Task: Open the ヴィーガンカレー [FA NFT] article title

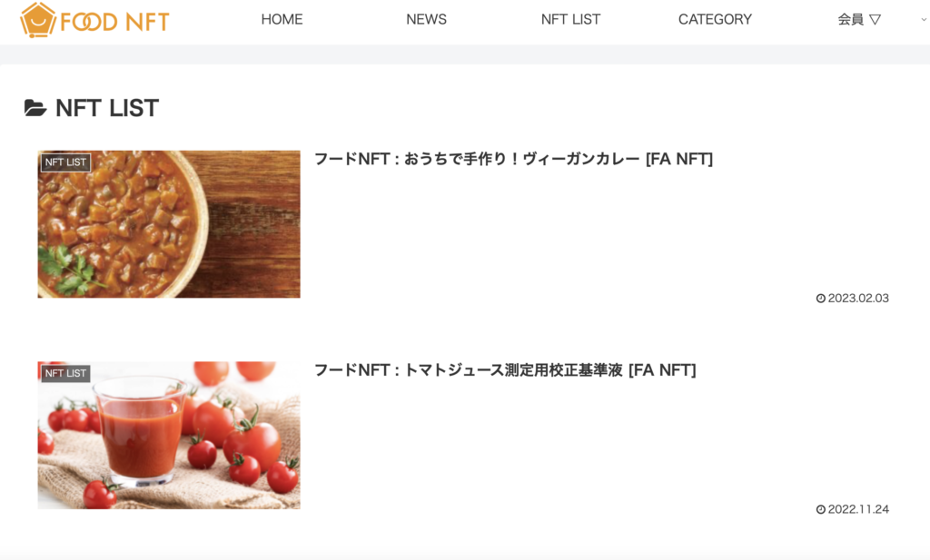Action: 513,159
